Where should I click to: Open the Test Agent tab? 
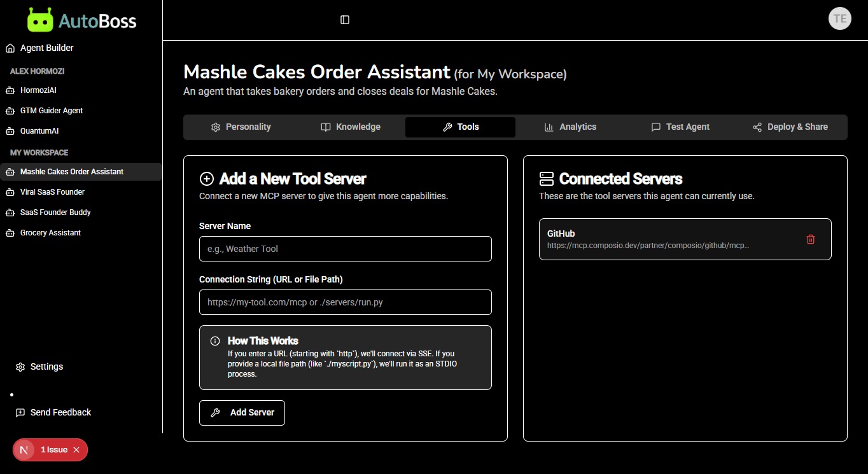[x=680, y=127]
